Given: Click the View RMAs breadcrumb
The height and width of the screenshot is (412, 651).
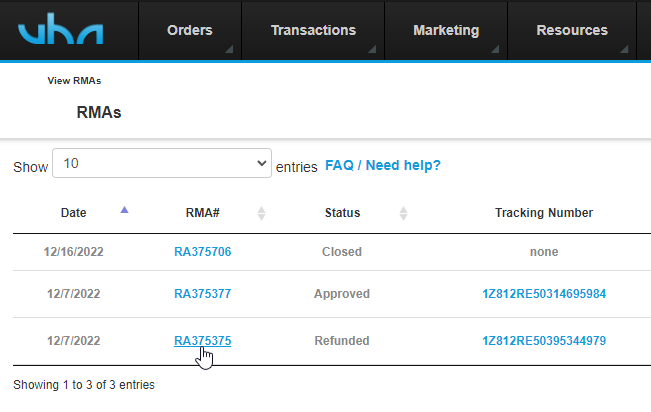Looking at the screenshot, I should pyautogui.click(x=74, y=81).
